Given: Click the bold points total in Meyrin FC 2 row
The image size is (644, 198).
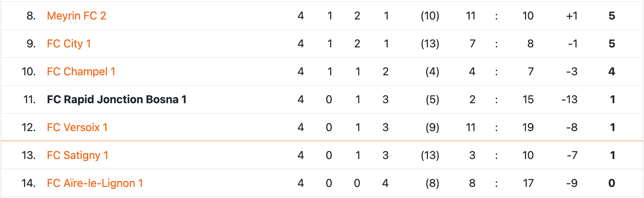Looking at the screenshot, I should pyautogui.click(x=612, y=16).
